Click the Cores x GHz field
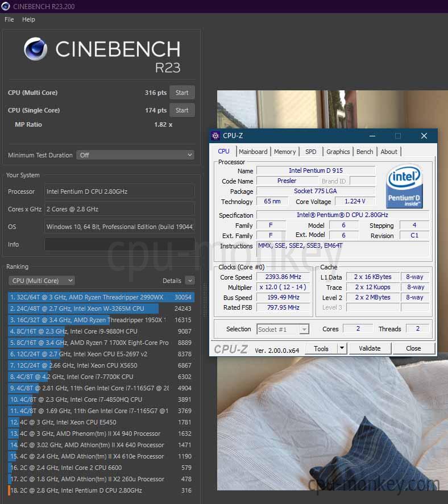Viewport: 448px width, 504px height. (x=119, y=209)
